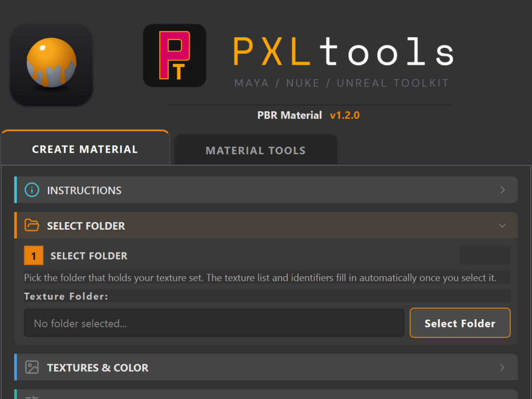Screen dimensions: 532x399
Task: Open the Material Tools tab
Action: click(256, 150)
